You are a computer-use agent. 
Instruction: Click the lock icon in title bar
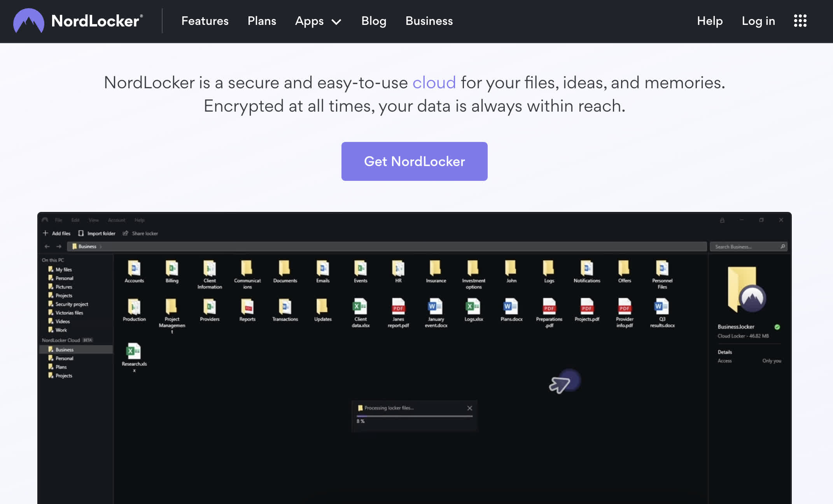722,220
